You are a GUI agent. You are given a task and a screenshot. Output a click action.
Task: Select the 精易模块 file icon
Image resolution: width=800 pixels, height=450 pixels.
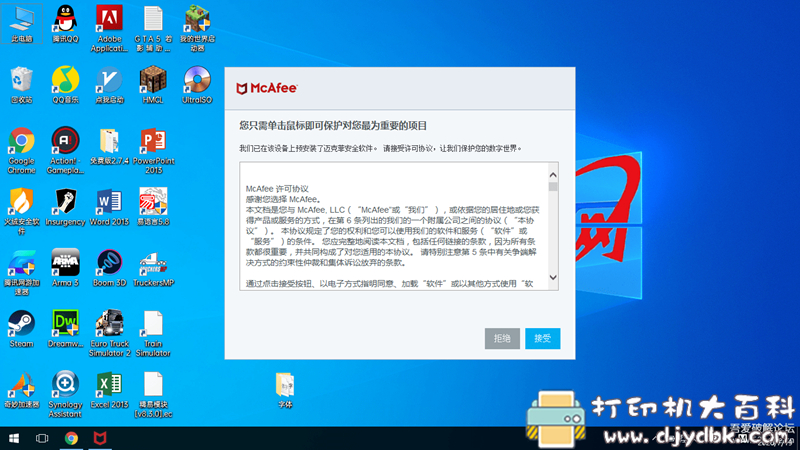coord(153,394)
